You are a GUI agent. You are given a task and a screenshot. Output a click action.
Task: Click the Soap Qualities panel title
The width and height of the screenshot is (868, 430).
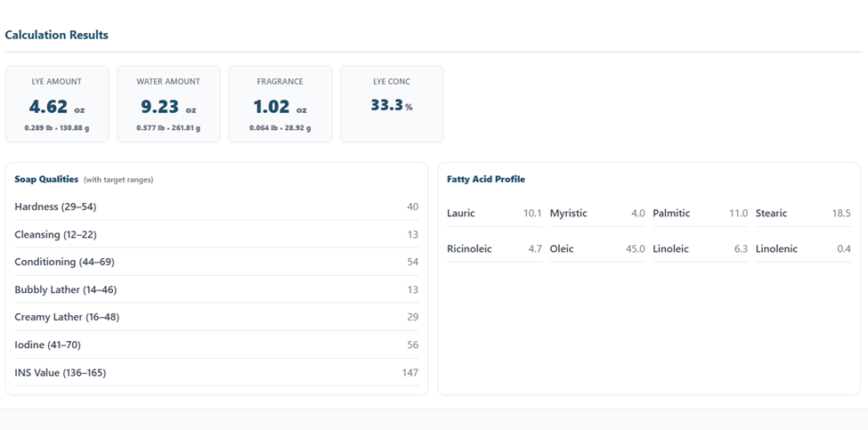point(46,179)
